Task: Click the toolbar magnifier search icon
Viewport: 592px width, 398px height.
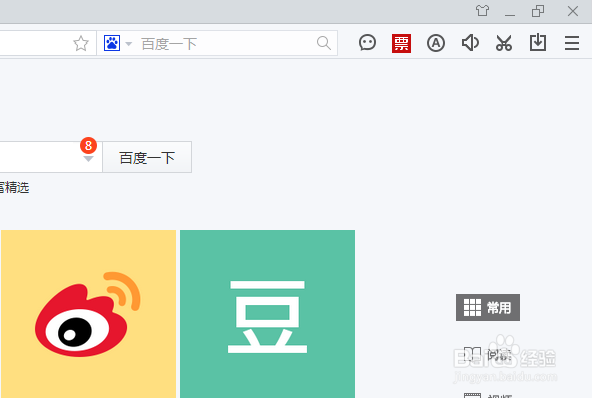Action: [324, 43]
